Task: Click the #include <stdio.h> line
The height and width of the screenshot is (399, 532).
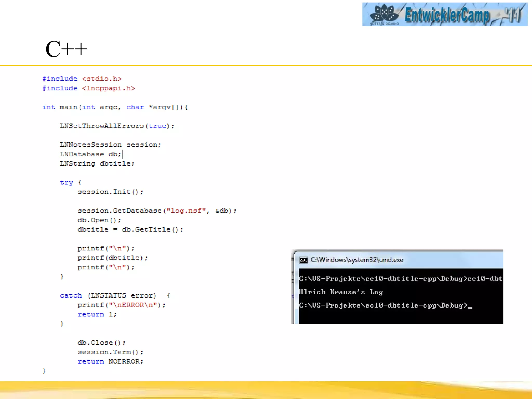Action: (x=82, y=79)
